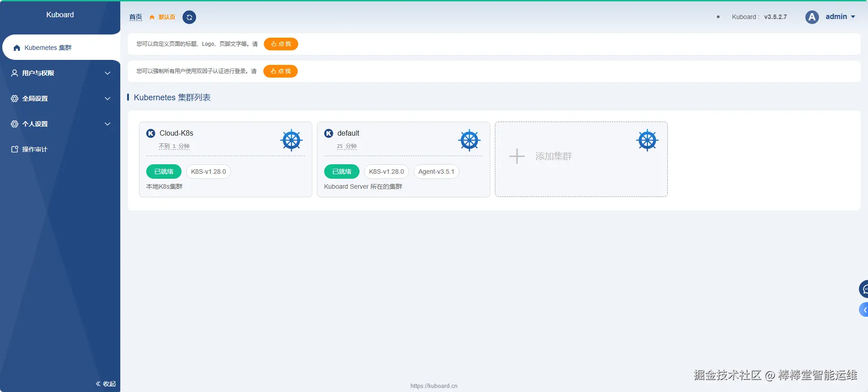Open the 用户与权限 menu
This screenshot has width=868, height=392.
tap(60, 73)
